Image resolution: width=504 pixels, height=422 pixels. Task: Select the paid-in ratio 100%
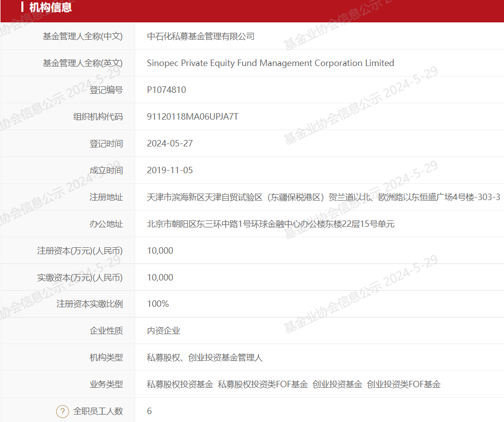click(x=158, y=304)
